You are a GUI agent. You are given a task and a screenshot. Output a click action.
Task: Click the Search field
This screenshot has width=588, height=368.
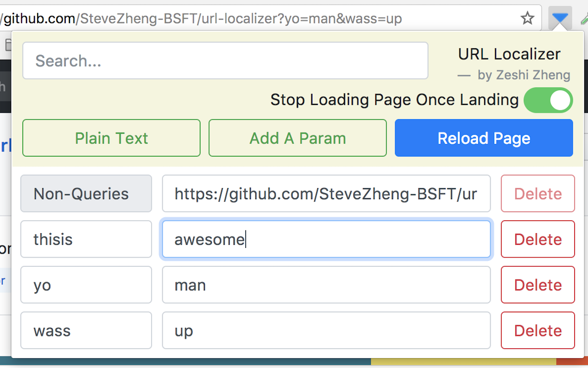point(225,60)
